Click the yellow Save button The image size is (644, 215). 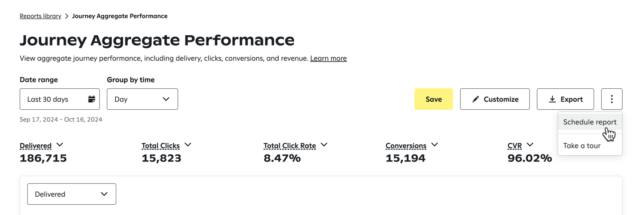(x=433, y=99)
